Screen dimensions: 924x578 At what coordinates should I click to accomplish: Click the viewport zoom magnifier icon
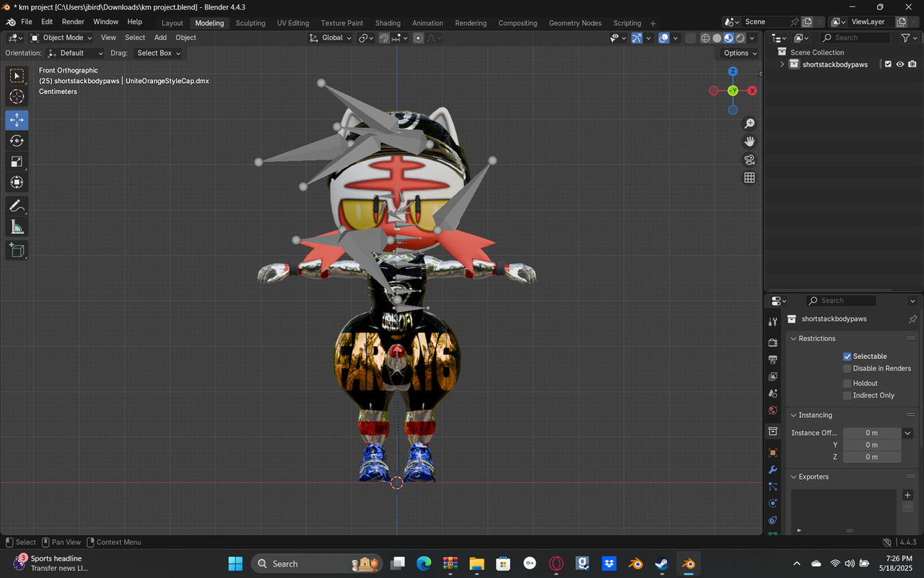point(749,124)
